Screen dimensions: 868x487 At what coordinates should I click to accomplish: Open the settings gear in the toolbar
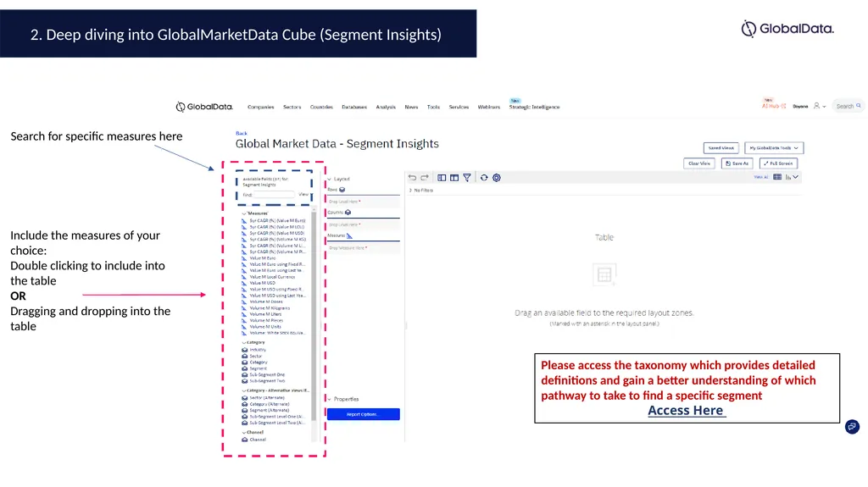[497, 178]
